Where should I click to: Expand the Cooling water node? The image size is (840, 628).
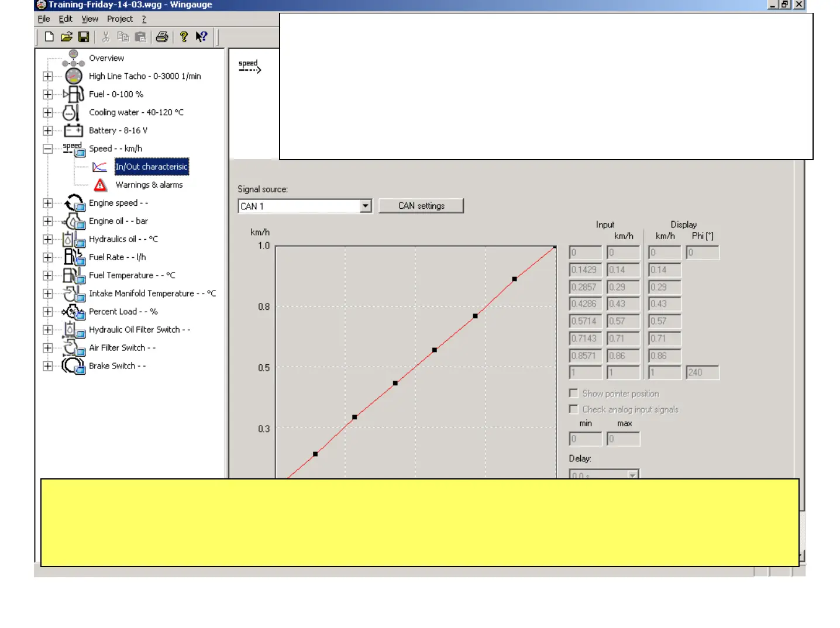[48, 112]
